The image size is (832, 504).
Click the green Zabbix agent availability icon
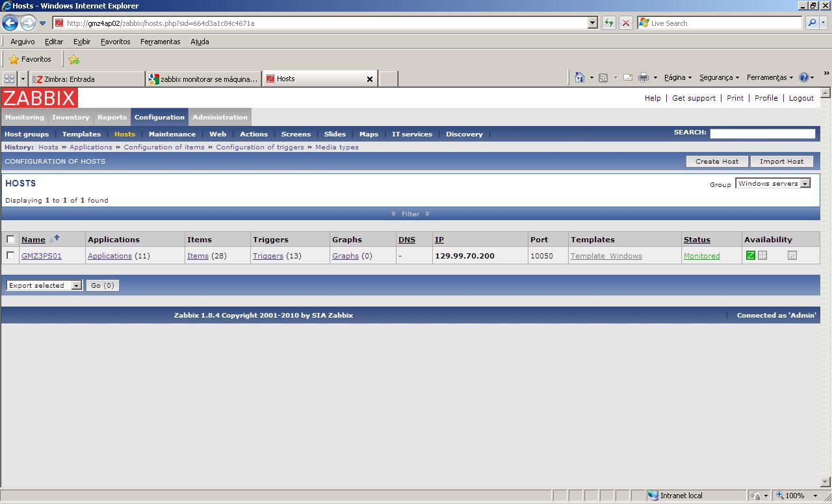click(x=750, y=256)
